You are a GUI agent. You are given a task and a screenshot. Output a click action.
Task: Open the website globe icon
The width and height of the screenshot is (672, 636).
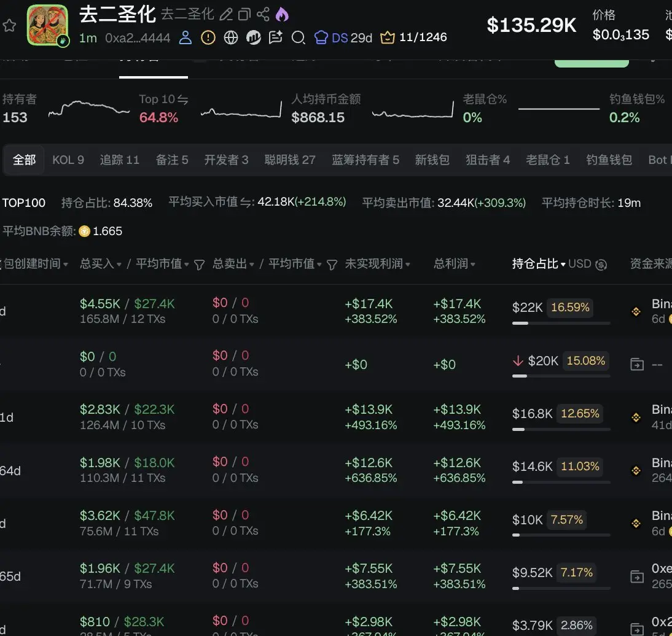(231, 37)
